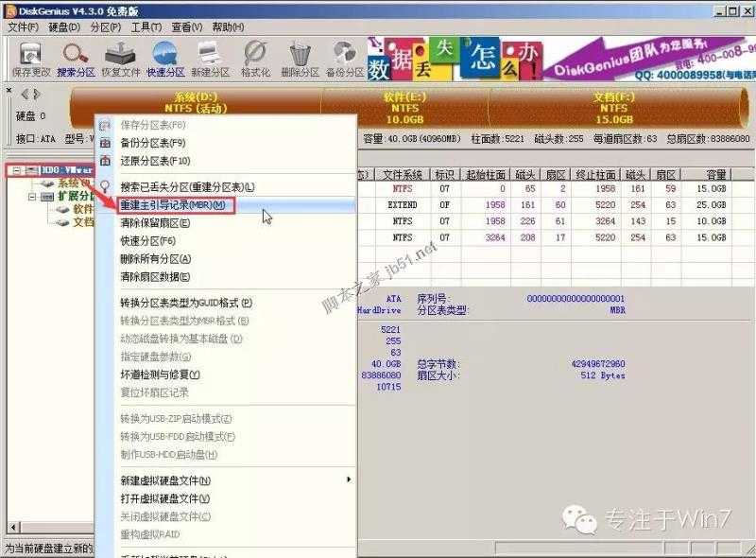Image resolution: width=756 pixels, height=558 pixels.
Task: Collapse the 扩展分区 tree node
Action: [x=31, y=198]
